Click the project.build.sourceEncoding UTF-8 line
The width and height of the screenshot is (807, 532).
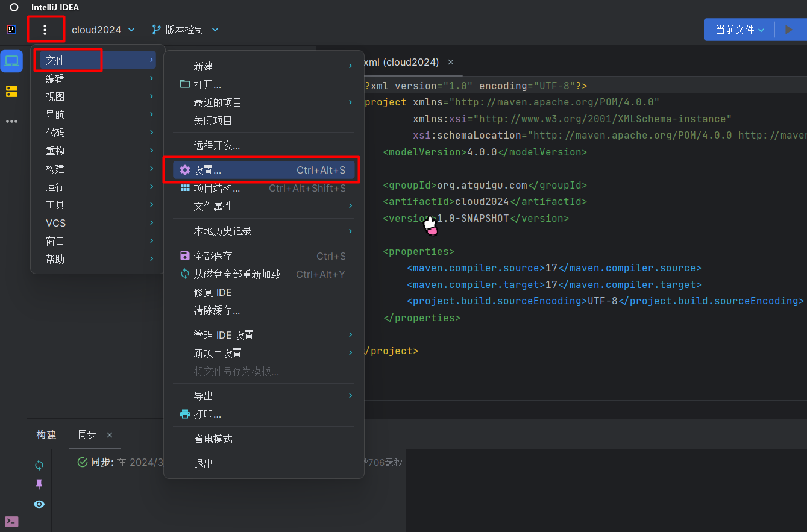coord(605,301)
